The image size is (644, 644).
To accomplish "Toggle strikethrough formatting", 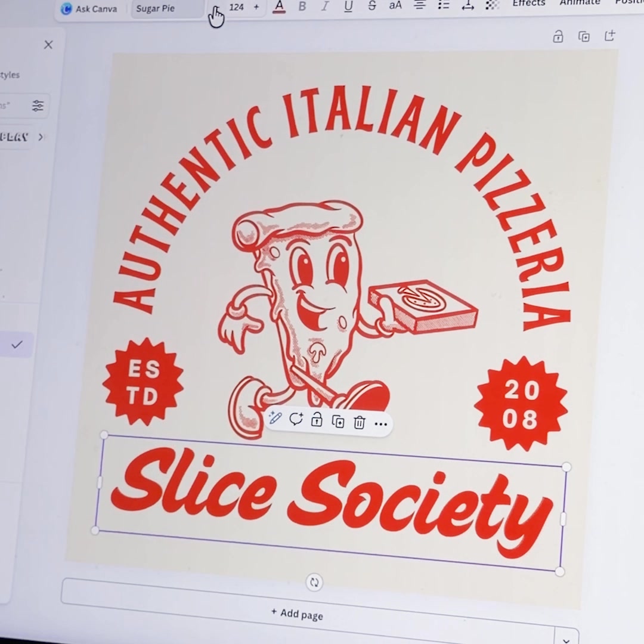I will point(371,5).
